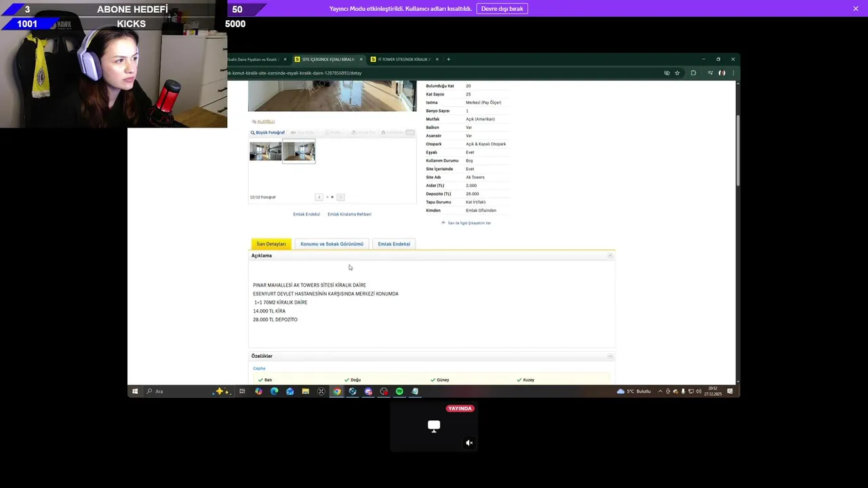The height and width of the screenshot is (488, 868).
Task: Open the Mail app taskbar icon
Action: point(290,391)
